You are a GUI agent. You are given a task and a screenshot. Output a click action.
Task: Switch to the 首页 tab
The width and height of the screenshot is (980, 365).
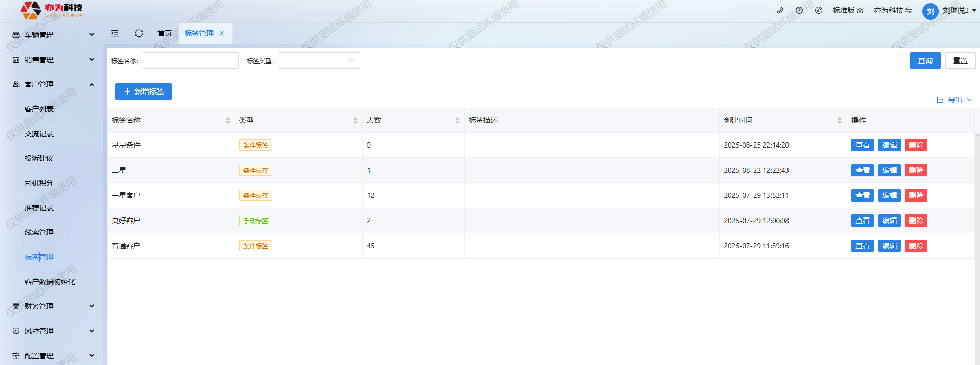[165, 33]
